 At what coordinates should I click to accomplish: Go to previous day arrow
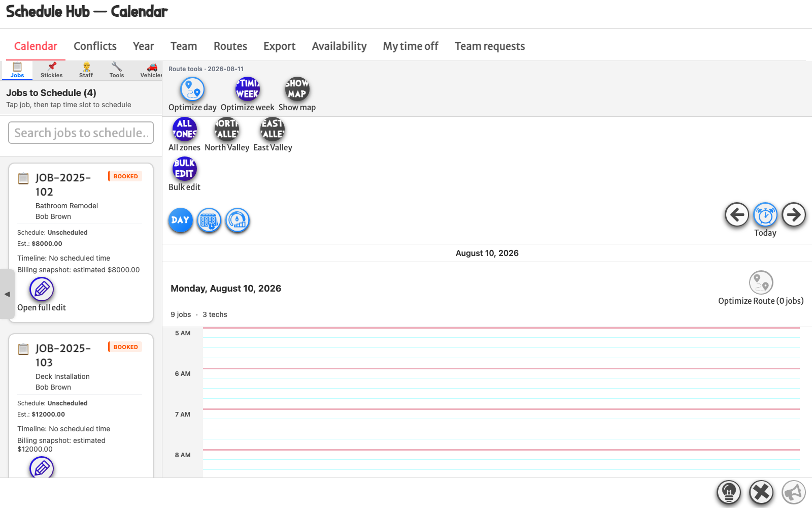pyautogui.click(x=737, y=215)
